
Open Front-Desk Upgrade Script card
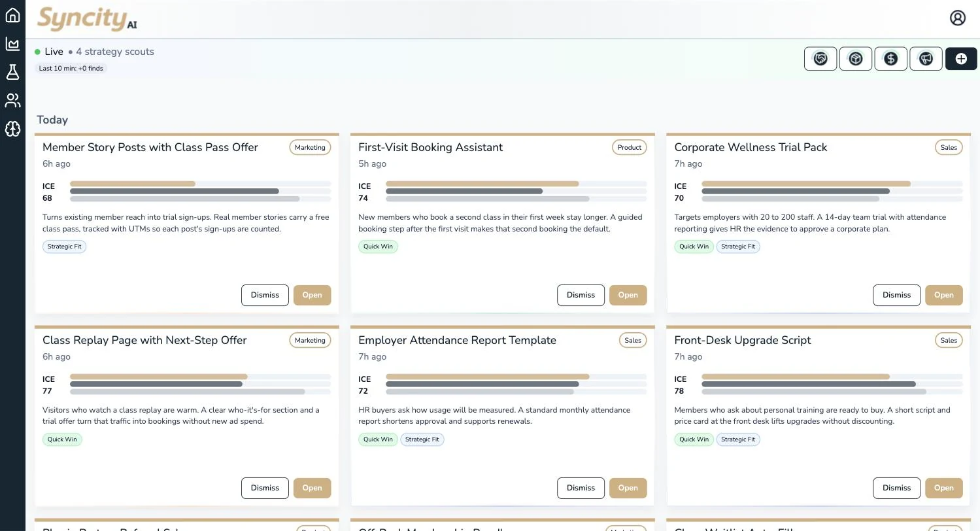point(943,488)
